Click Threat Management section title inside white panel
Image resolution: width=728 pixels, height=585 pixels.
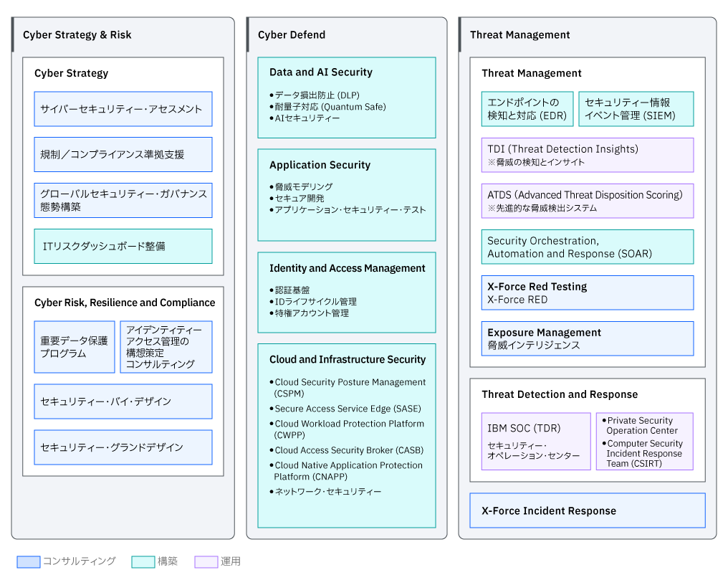pos(532,73)
